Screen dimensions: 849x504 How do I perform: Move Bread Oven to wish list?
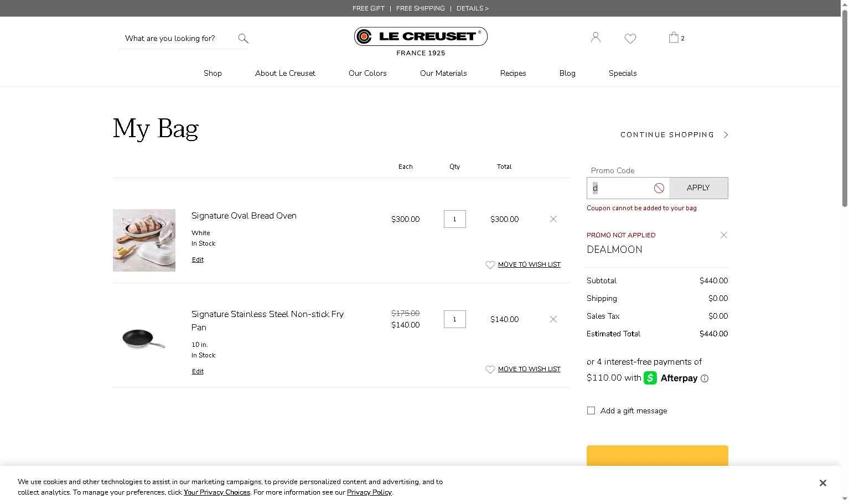pos(529,264)
